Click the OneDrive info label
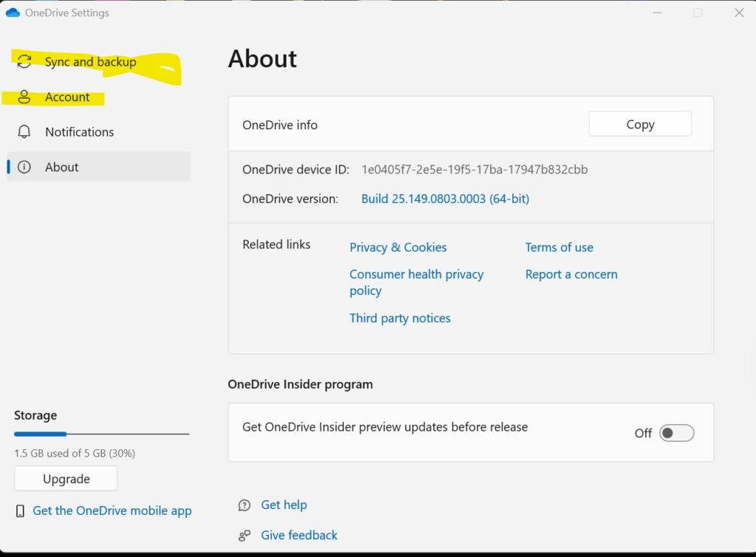 click(280, 125)
